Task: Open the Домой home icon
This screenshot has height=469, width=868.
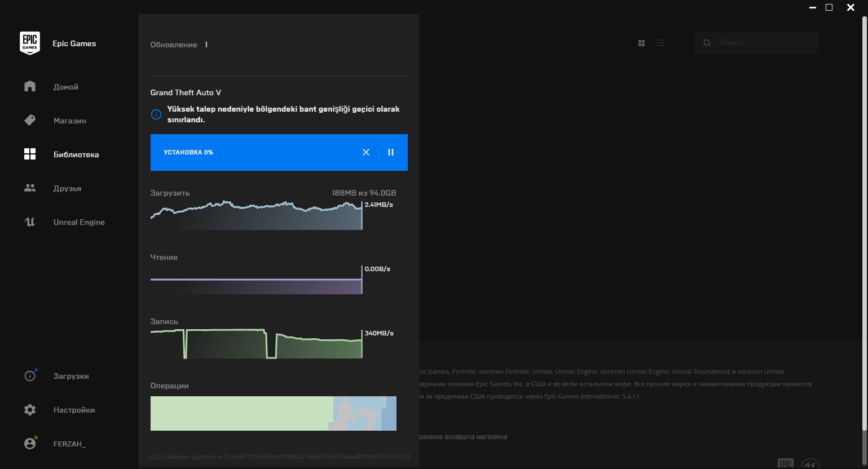Action: [30, 86]
